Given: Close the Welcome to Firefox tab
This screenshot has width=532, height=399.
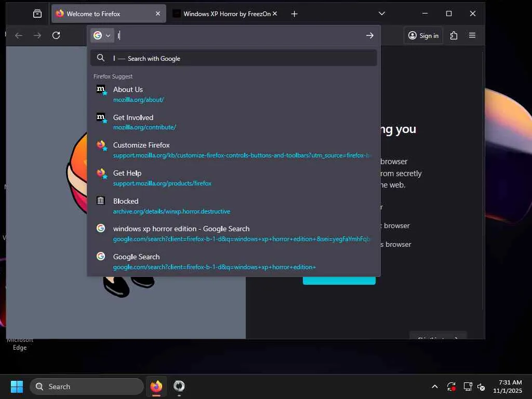Looking at the screenshot, I should [158, 14].
